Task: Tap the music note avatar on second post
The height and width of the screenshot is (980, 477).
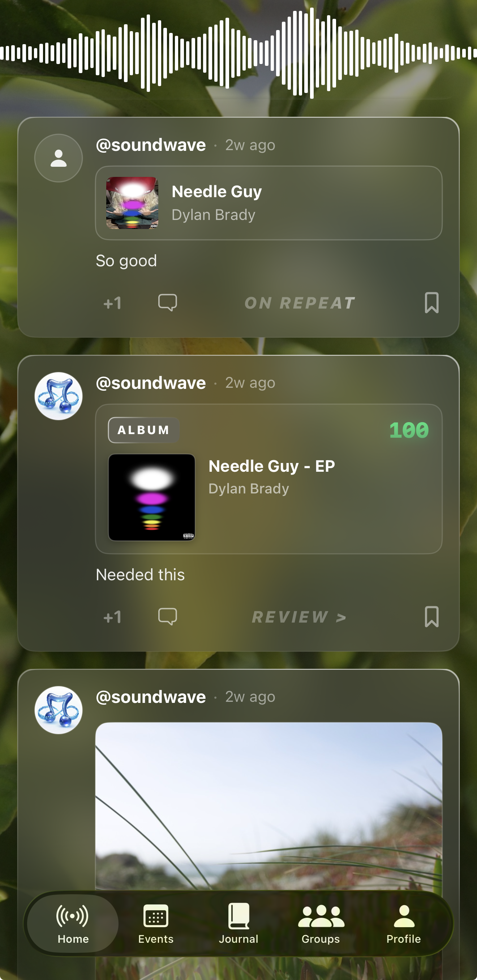Action: (59, 396)
